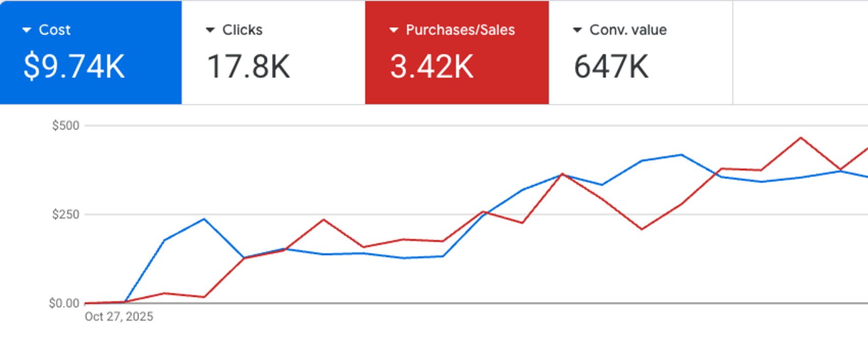Select the red Purchases/Sales scorecard showing 3.42K
868x338 pixels.
pyautogui.click(x=457, y=53)
